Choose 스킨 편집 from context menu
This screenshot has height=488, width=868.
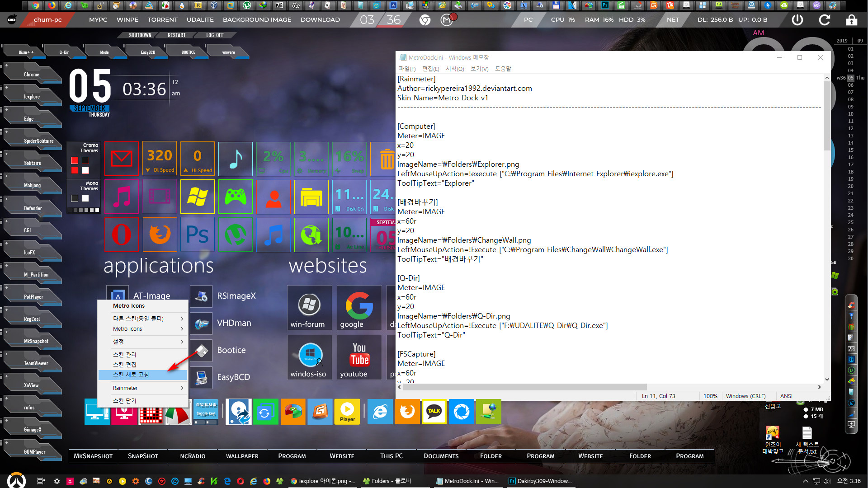click(x=142, y=365)
